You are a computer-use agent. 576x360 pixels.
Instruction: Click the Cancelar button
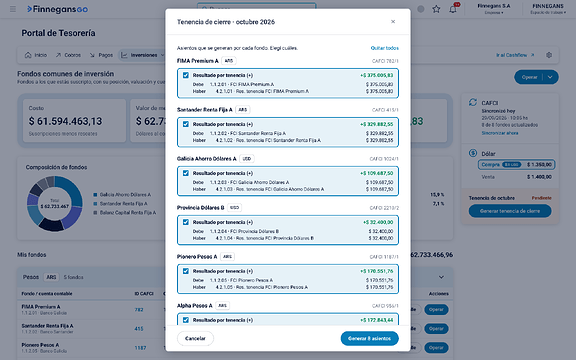pyautogui.click(x=195, y=338)
